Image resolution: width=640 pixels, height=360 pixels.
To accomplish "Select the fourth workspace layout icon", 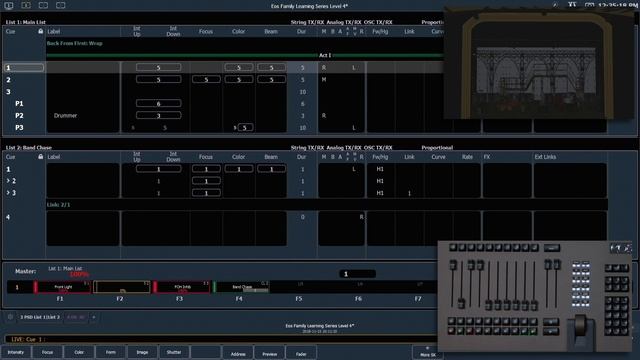I will (60, 5).
